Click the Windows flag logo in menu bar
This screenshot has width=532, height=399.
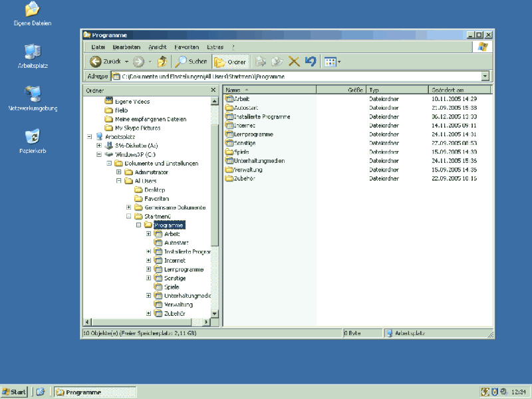[483, 47]
